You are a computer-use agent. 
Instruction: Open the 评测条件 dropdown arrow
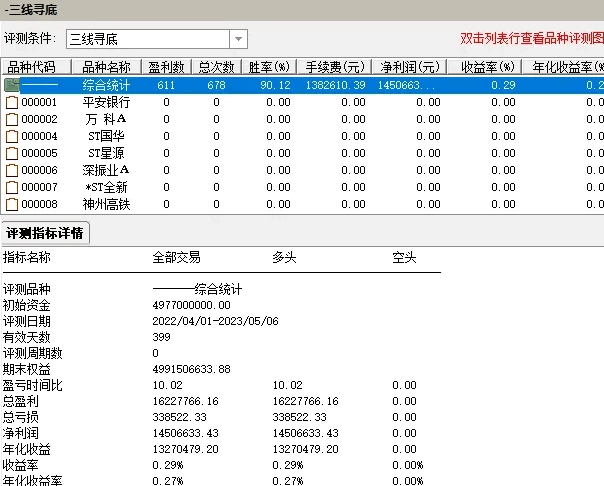[x=238, y=39]
